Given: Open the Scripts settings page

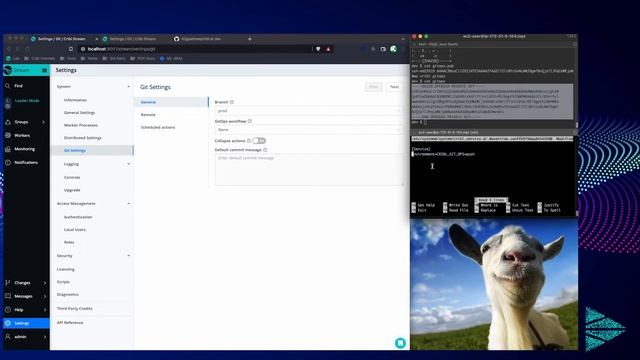Looking at the screenshot, I should (63, 282).
